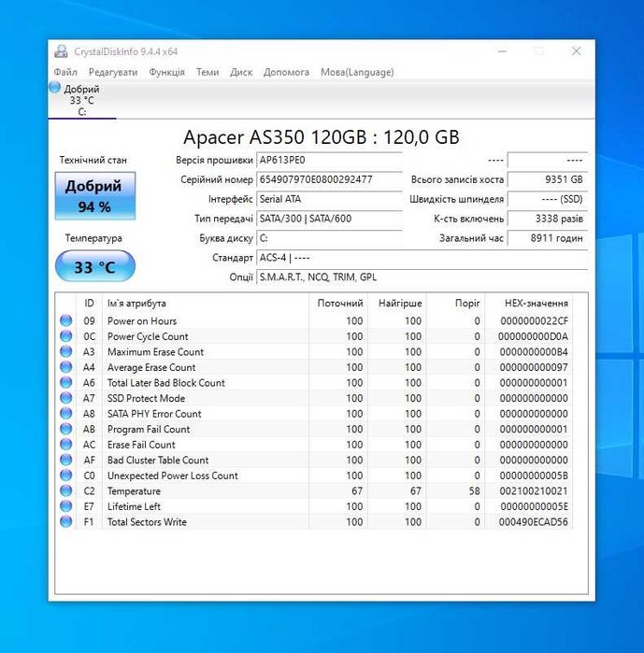Image resolution: width=644 pixels, height=653 pixels.
Task: Click the status orb for Total Sectors Write
Action: (65, 521)
